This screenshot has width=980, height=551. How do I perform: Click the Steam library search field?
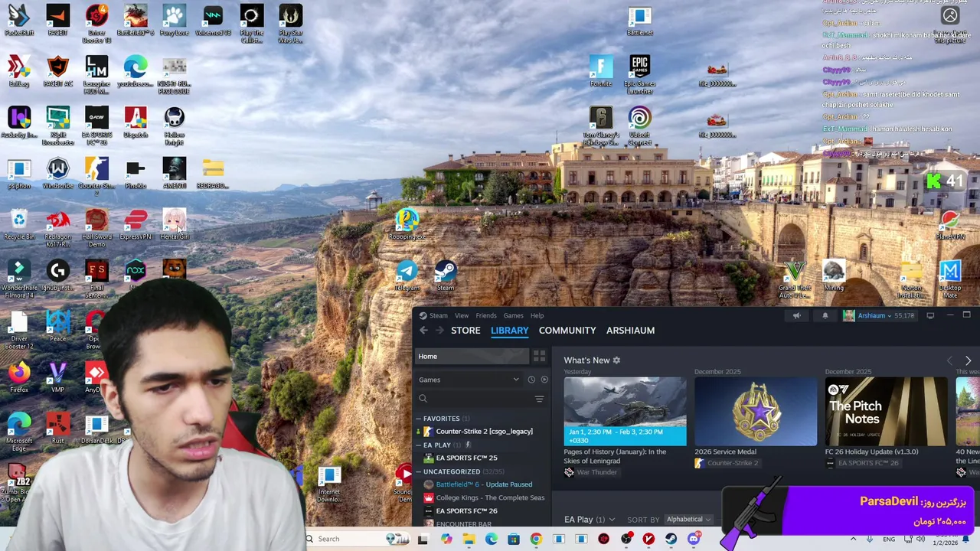click(472, 399)
